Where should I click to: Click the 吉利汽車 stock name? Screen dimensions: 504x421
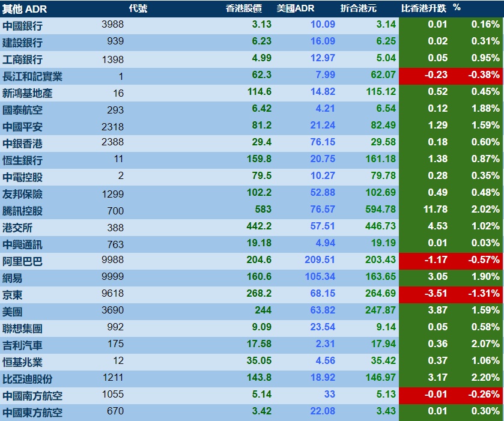coord(22,345)
